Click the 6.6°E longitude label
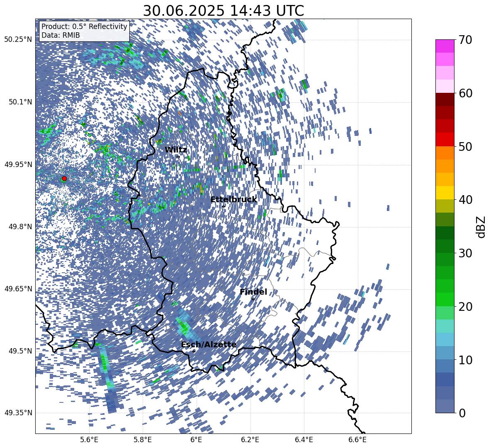The width and height of the screenshot is (491, 448). 357,440
